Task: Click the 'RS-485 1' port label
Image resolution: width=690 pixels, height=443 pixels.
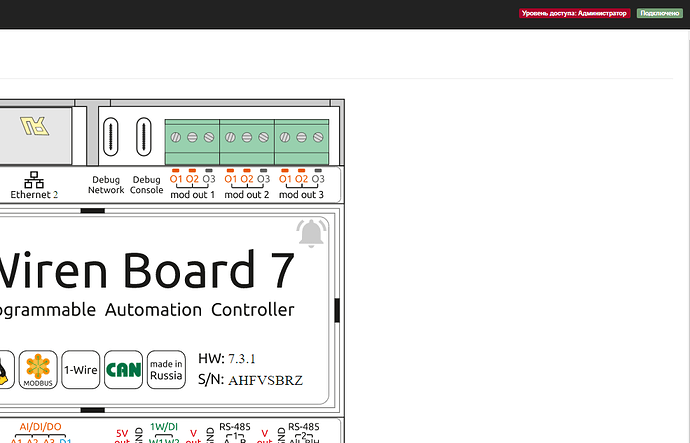Action: click(235, 431)
